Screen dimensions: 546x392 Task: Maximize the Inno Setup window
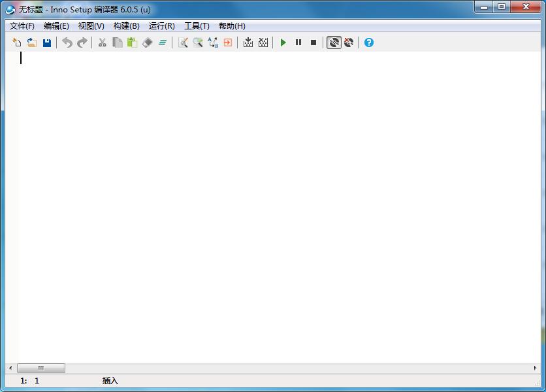(502, 7)
